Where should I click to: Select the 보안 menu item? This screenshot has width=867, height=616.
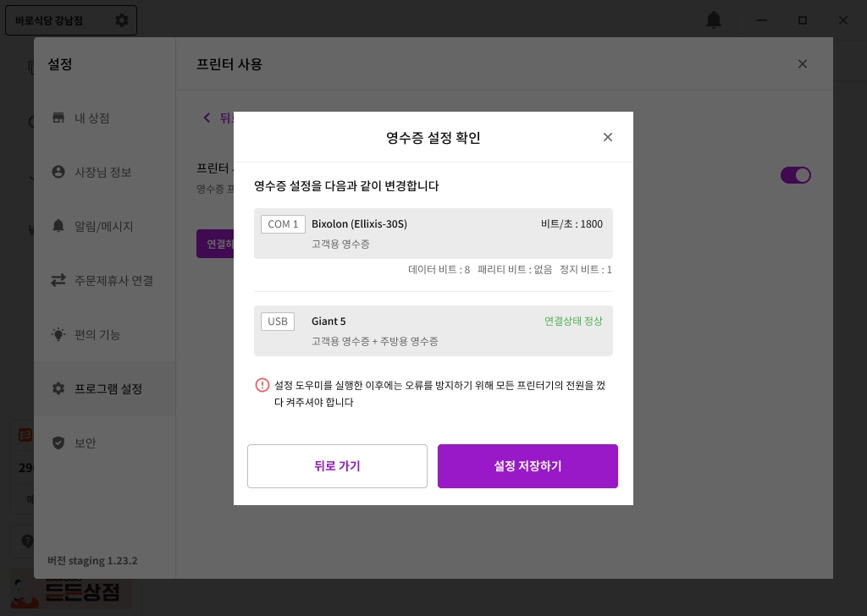click(86, 443)
